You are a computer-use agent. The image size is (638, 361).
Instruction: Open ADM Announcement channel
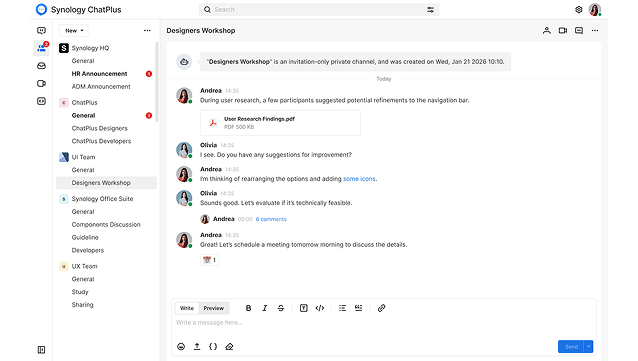click(x=101, y=87)
